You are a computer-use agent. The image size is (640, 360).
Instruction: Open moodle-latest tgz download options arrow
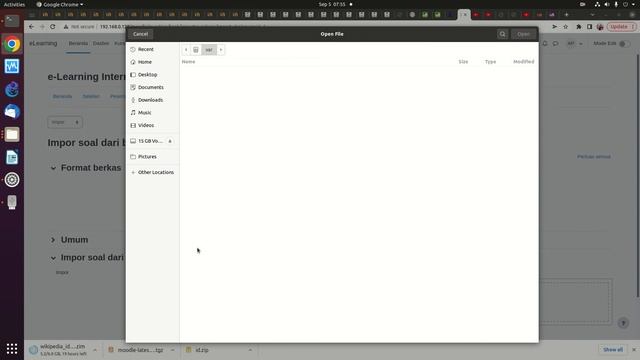coord(172,350)
